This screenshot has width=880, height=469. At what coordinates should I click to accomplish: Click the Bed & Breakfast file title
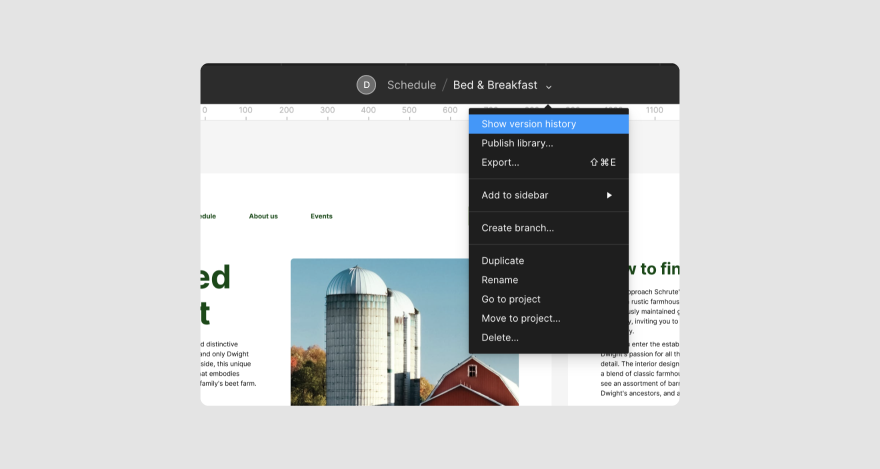(x=495, y=85)
